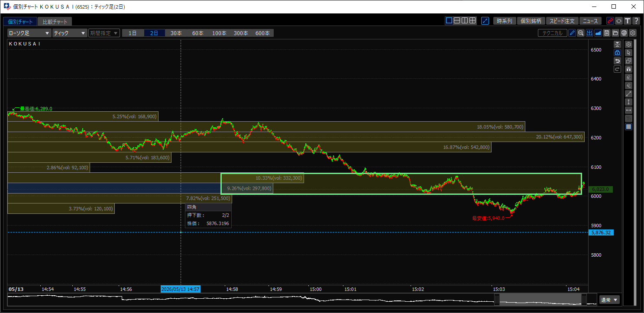Undo the last drawing action
Image resolution: width=644 pixels, height=313 pixels.
(618, 61)
